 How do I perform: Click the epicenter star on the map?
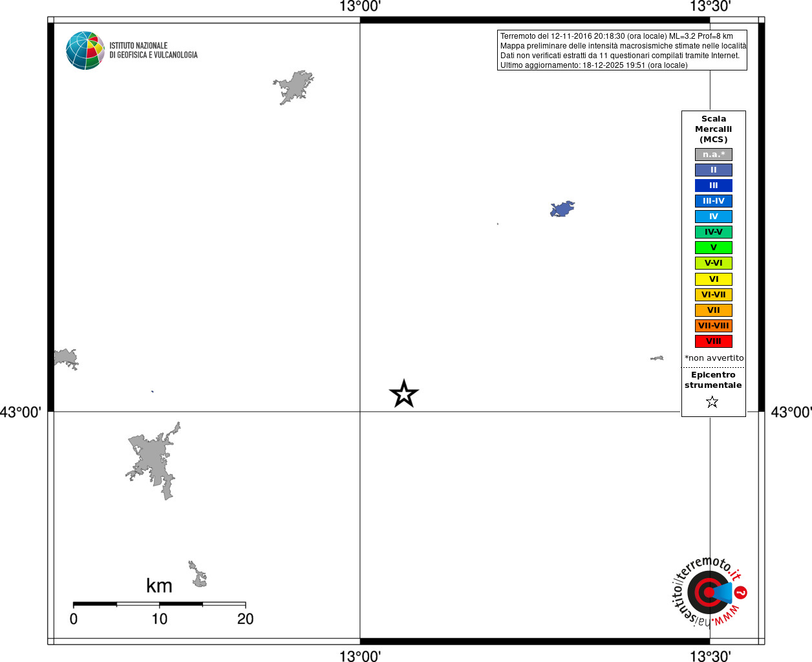point(404,394)
